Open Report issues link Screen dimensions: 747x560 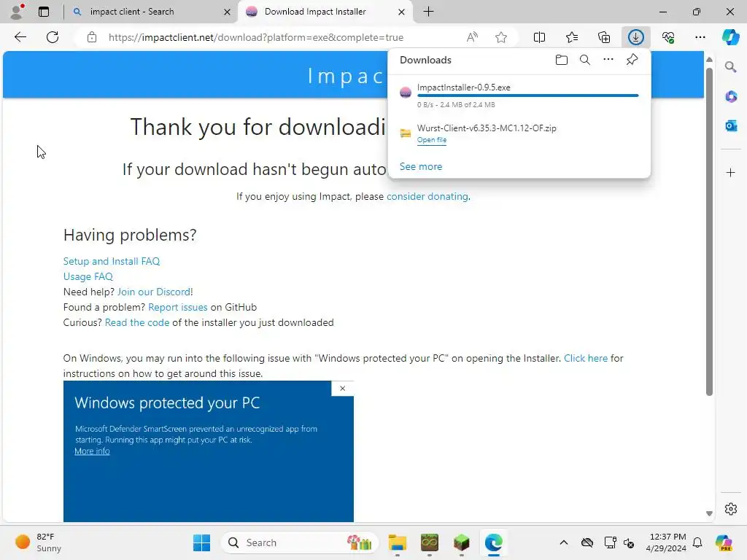(x=178, y=307)
